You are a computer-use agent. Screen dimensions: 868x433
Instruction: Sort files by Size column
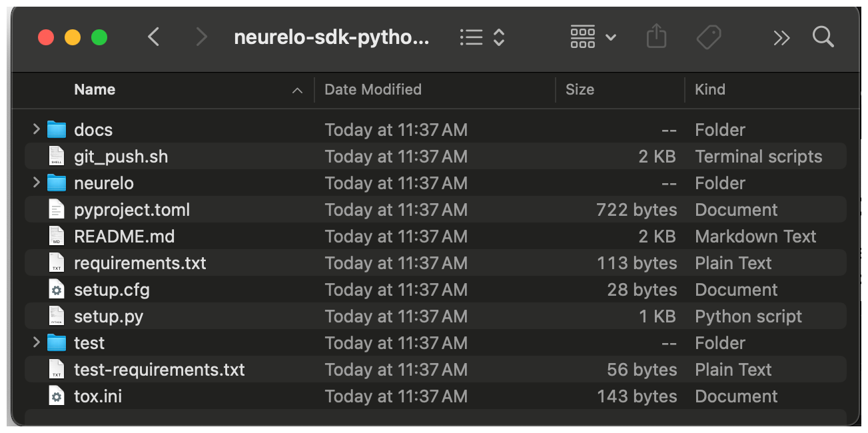(x=580, y=90)
